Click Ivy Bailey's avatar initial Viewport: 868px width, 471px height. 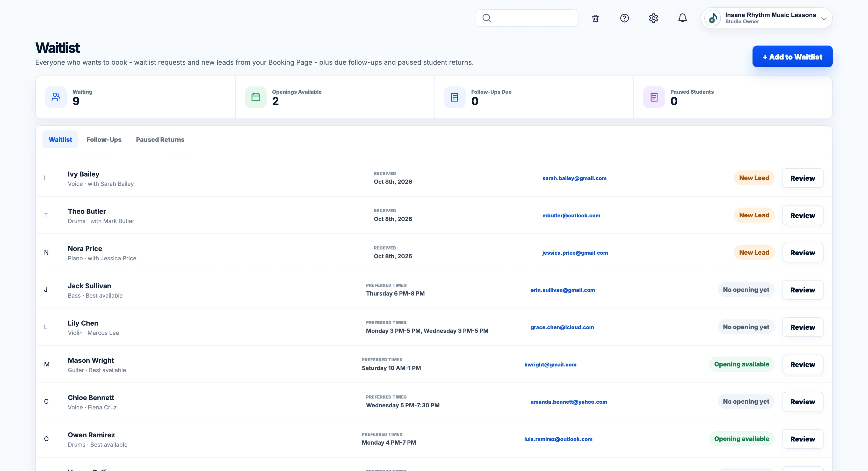[45, 178]
